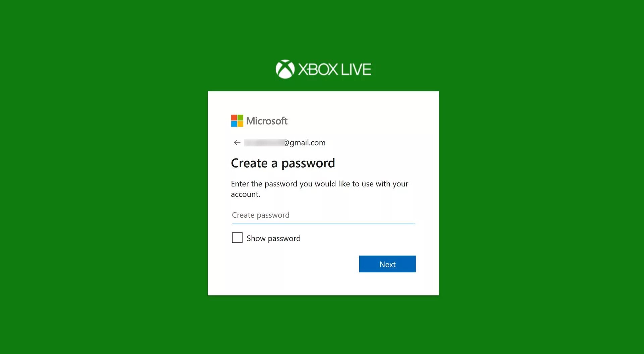Click the Microsoft four-square logo

[237, 121]
